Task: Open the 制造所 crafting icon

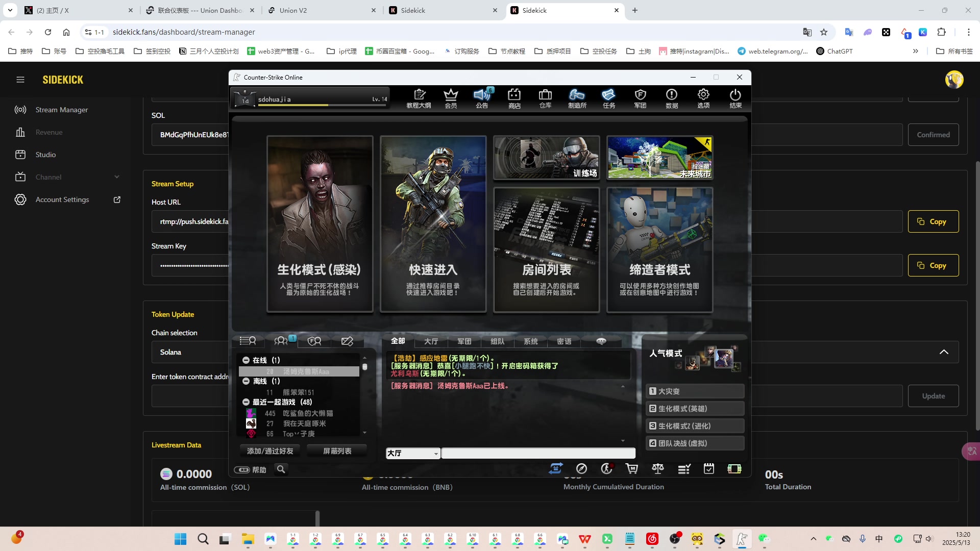Action: (577, 98)
